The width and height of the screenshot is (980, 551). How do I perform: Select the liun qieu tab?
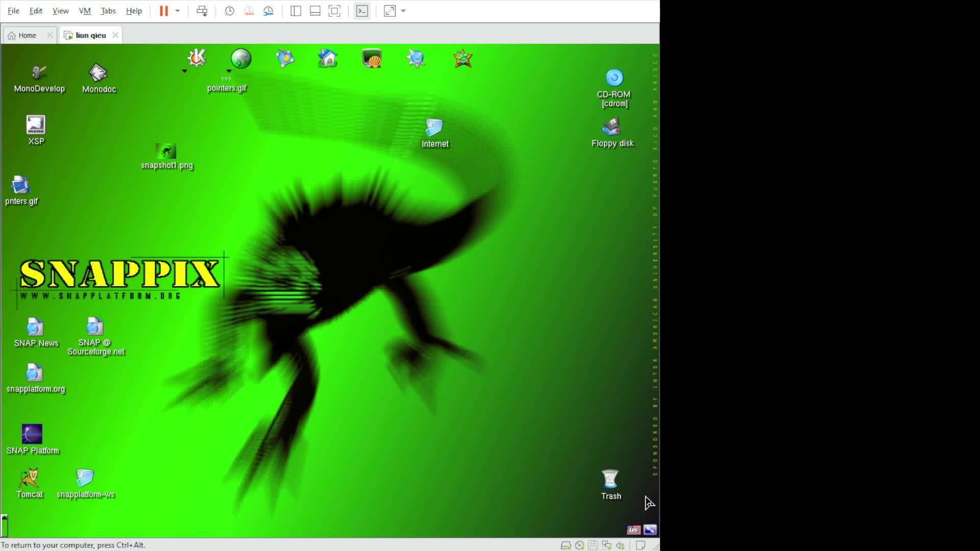coord(90,35)
